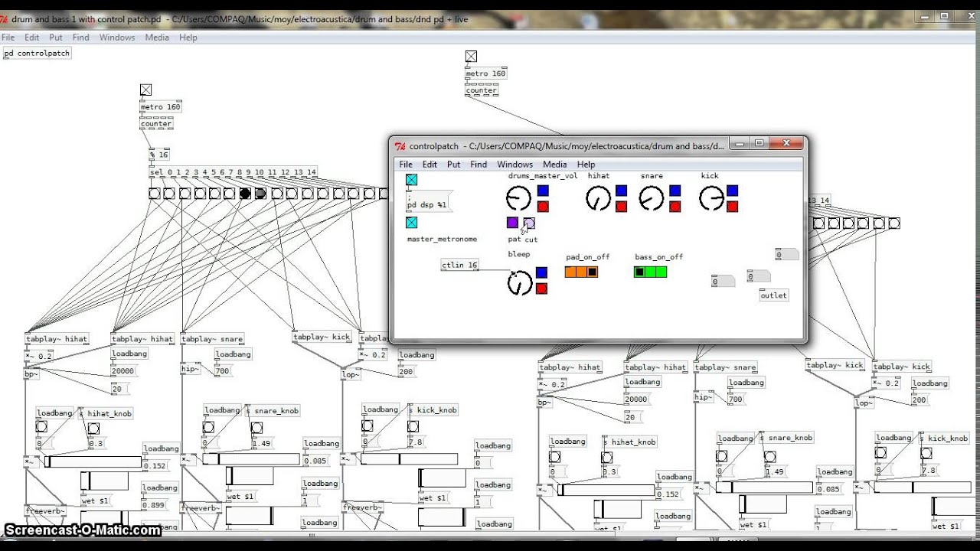The height and width of the screenshot is (551, 980).
Task: Click the blue square next to hihat knob
Action: (x=622, y=191)
